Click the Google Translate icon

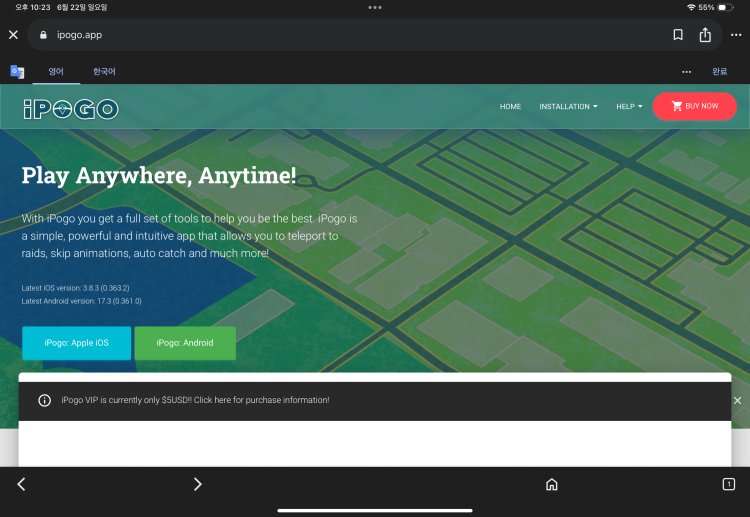tap(17, 72)
